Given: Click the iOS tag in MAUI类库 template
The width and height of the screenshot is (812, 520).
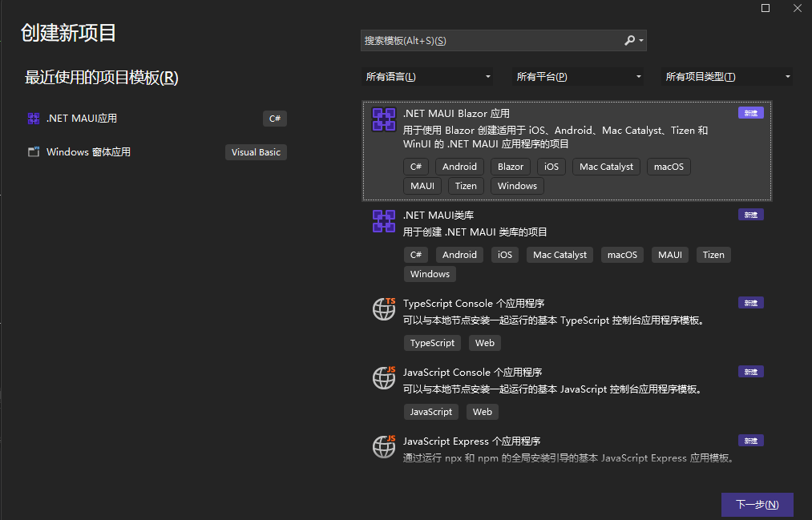Looking at the screenshot, I should 505,255.
